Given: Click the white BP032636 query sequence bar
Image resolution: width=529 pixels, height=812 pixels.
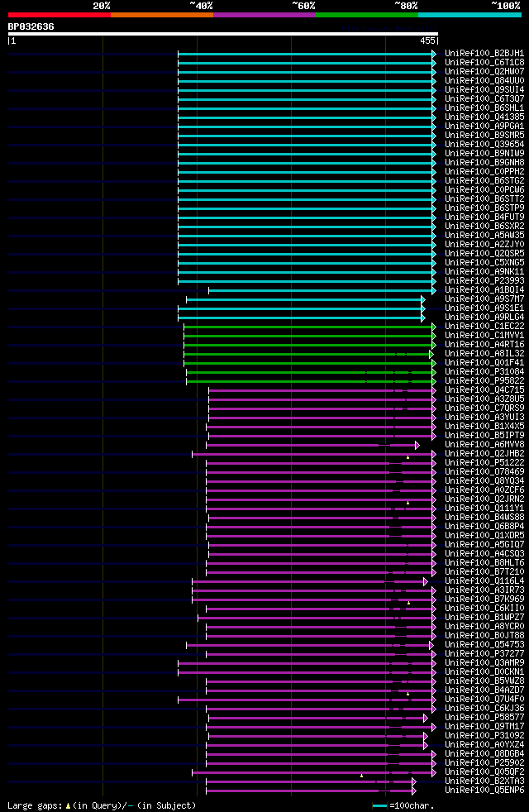Looking at the screenshot, I should [223, 34].
